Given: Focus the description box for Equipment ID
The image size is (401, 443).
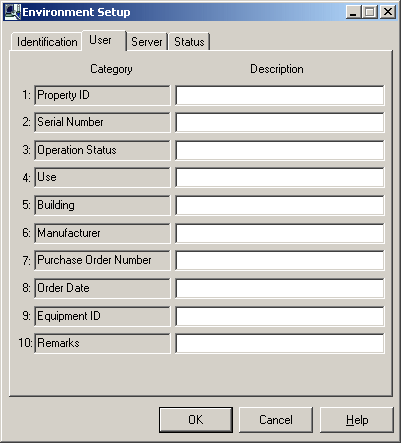Looking at the screenshot, I should click(x=280, y=316).
